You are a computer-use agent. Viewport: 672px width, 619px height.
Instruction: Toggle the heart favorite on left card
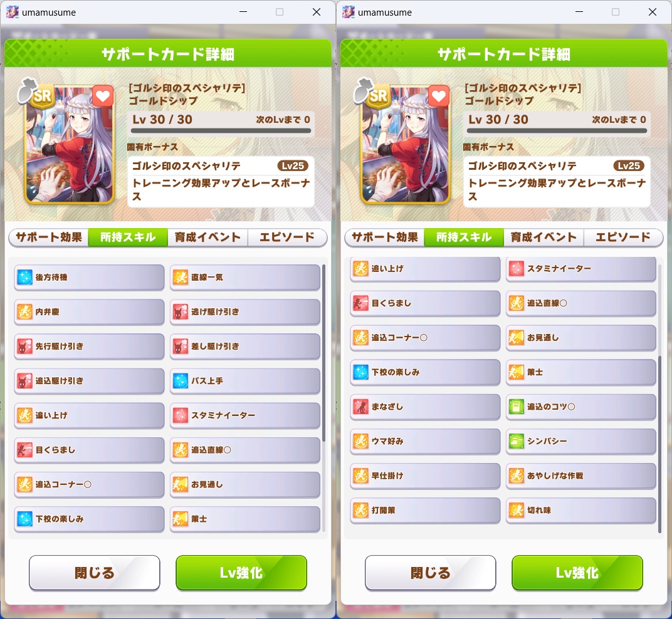[x=103, y=96]
